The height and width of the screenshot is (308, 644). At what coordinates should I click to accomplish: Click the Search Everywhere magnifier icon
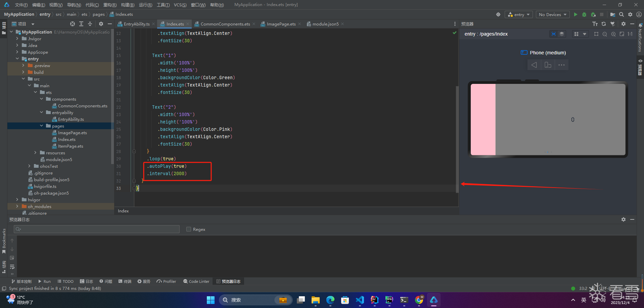click(x=622, y=14)
